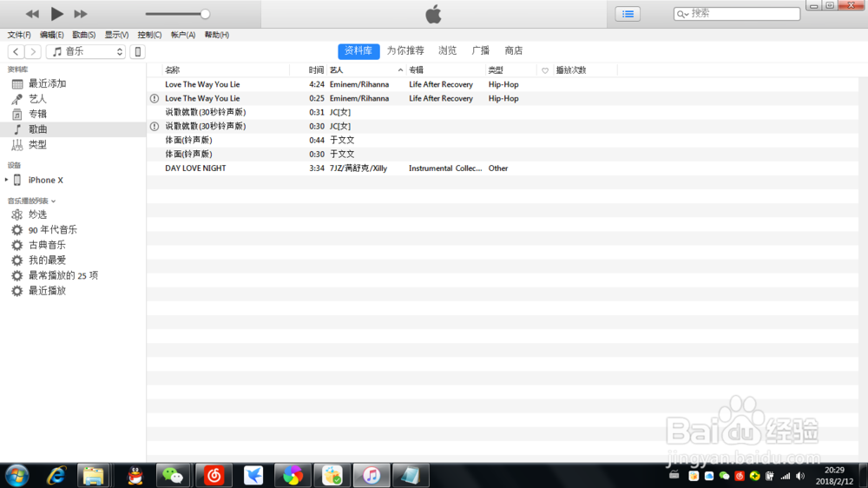The width and height of the screenshot is (868, 488).
Task: Sort by the 类型 column header
Action: point(511,70)
